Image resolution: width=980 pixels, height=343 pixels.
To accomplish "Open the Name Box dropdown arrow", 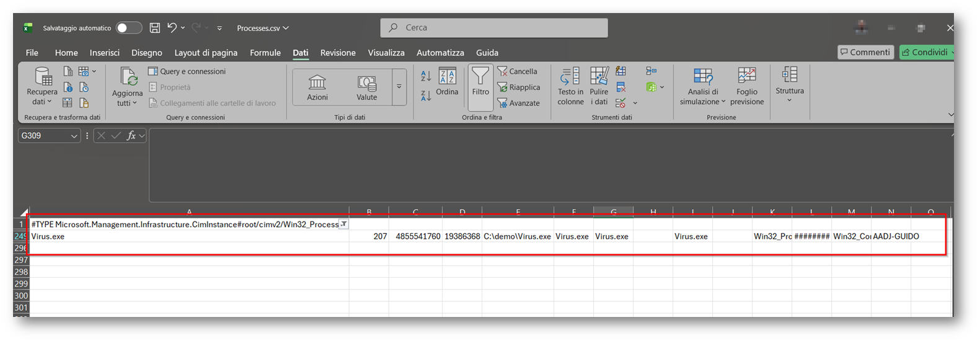I will (x=74, y=136).
